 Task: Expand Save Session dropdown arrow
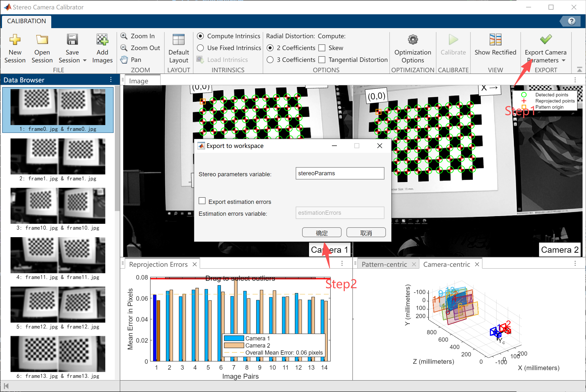click(x=85, y=60)
